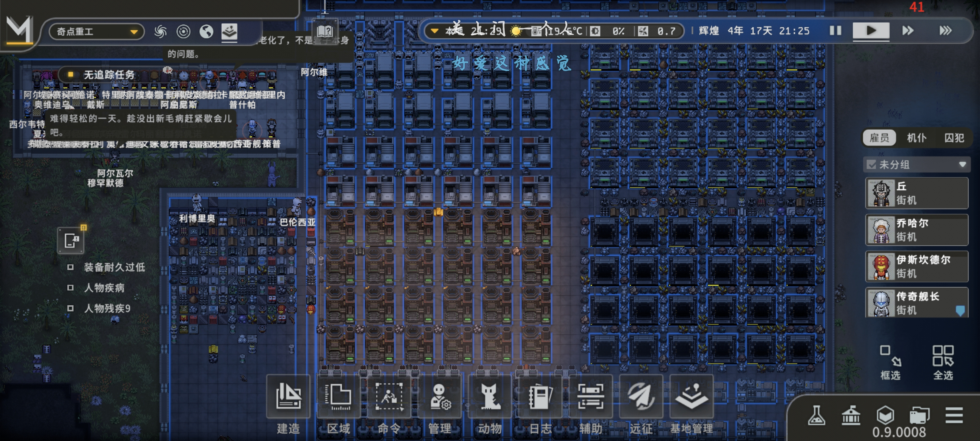Select the base layers icon in top bar
Screen dimensions: 980x441
point(229,32)
